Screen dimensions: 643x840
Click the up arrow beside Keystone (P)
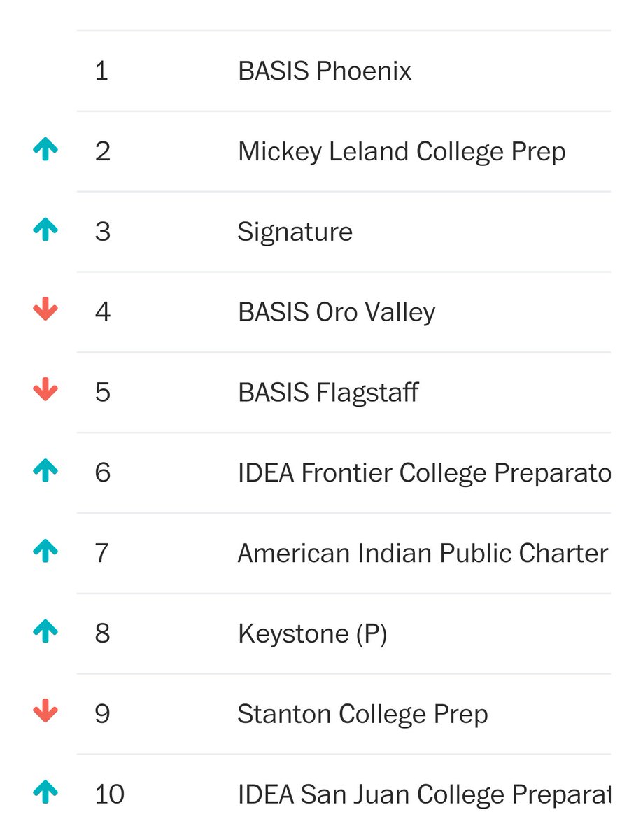(45, 632)
